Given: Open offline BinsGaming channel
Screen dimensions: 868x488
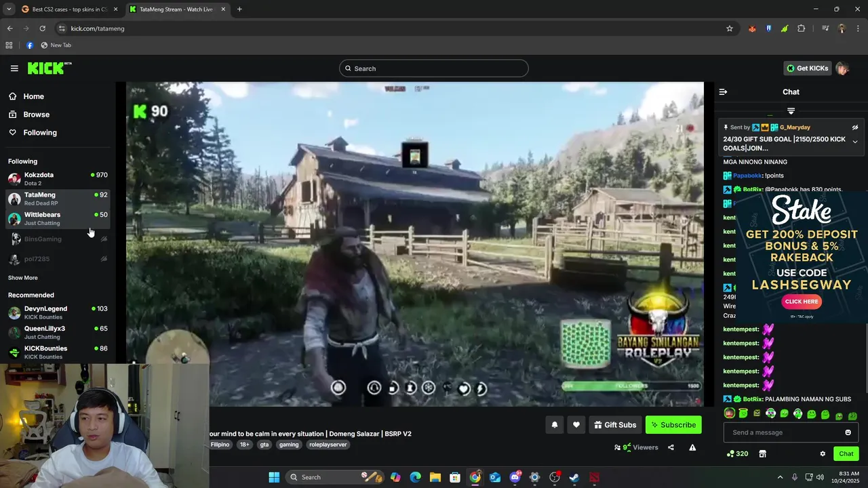Looking at the screenshot, I should tap(58, 239).
